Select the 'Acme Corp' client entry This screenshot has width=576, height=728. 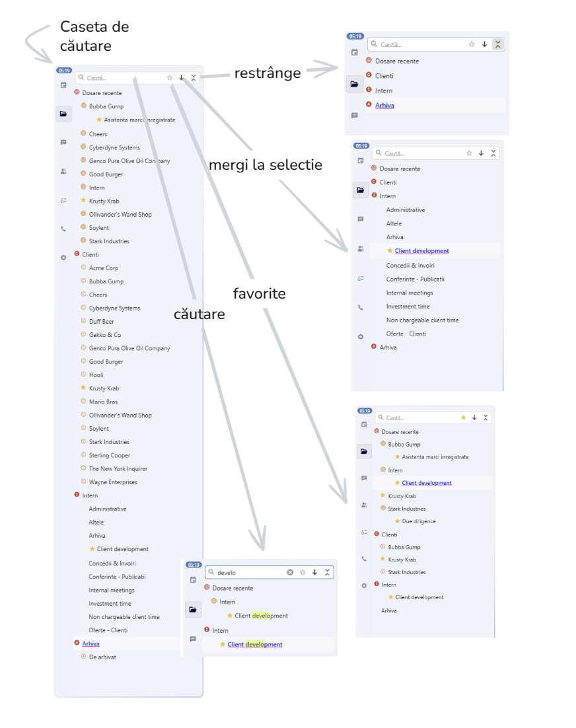(104, 268)
